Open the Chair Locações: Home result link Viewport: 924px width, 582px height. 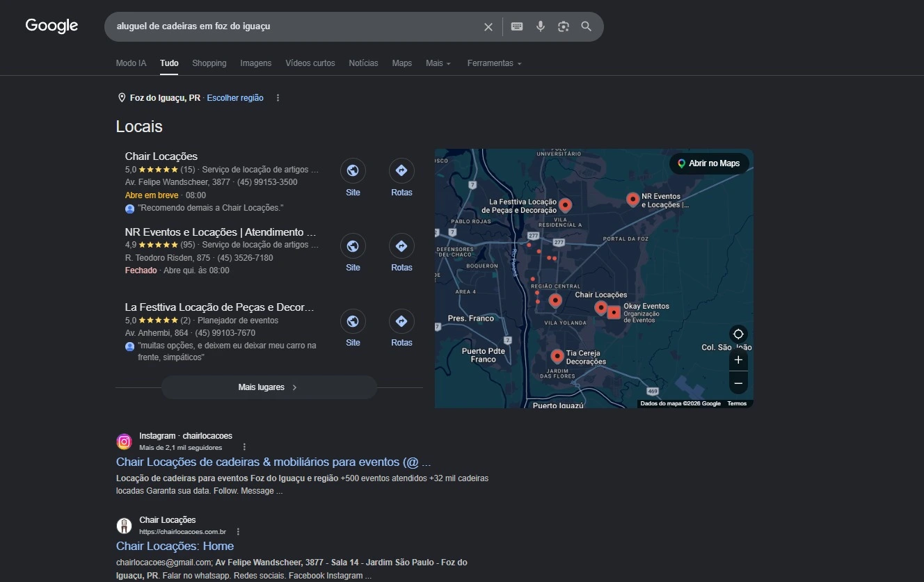[x=175, y=546]
